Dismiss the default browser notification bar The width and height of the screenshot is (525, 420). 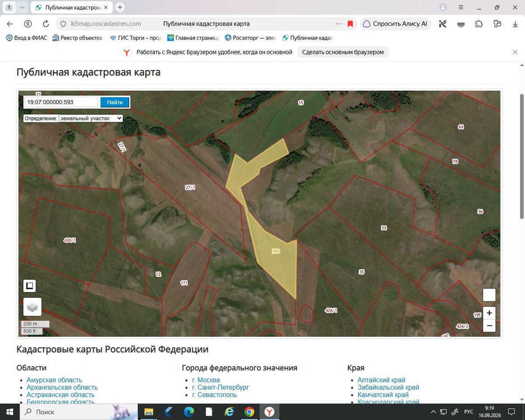pos(515,52)
